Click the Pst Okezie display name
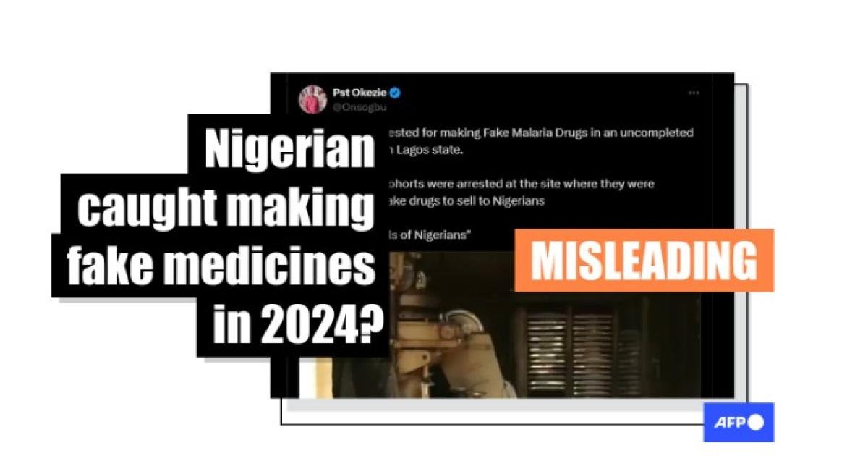The image size is (868, 456). point(359,93)
